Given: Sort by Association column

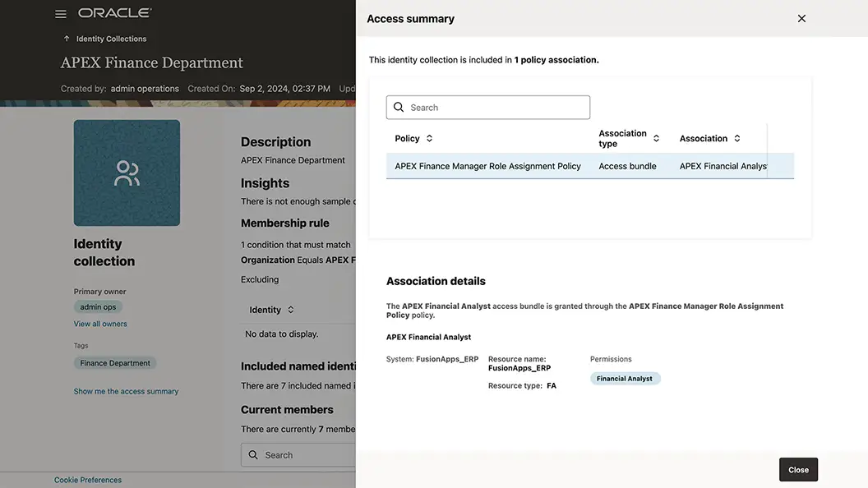Looking at the screenshot, I should [736, 138].
